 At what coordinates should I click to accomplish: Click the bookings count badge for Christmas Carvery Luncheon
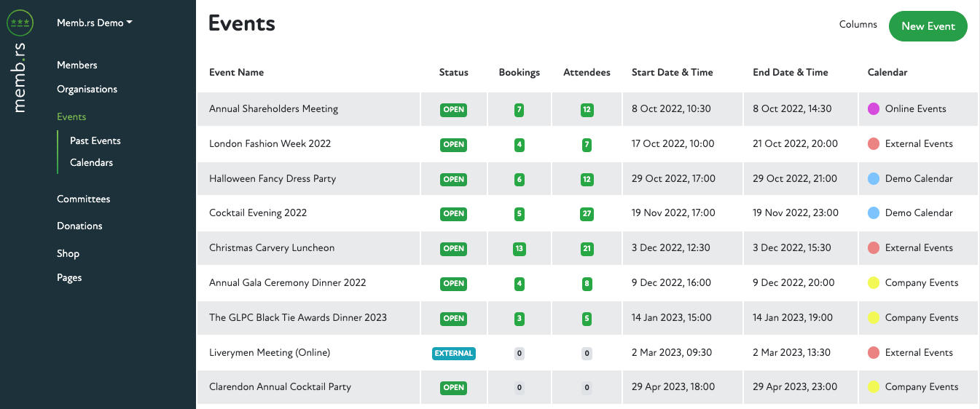pyautogui.click(x=519, y=249)
